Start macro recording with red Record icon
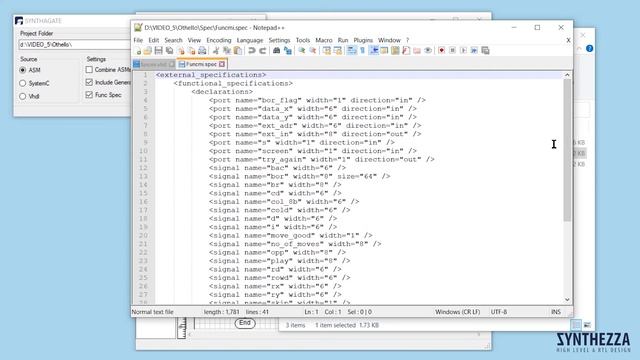The height and width of the screenshot is (360, 640). pos(442,51)
